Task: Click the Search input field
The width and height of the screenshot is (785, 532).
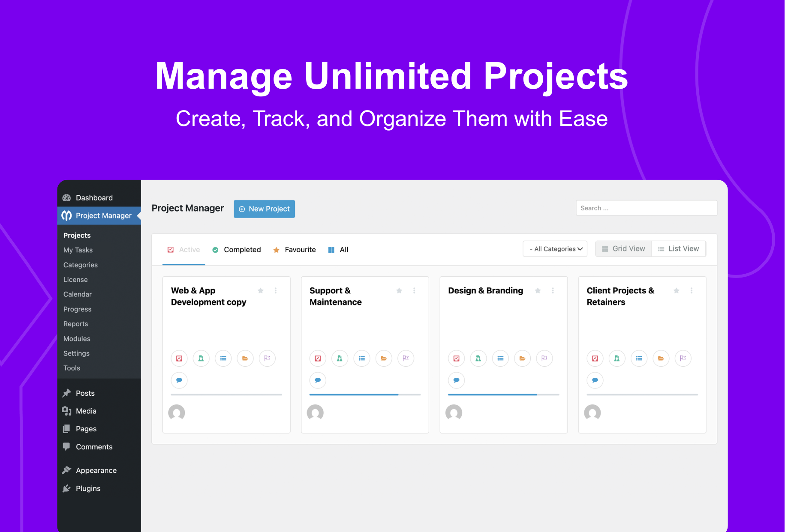Action: coord(646,208)
